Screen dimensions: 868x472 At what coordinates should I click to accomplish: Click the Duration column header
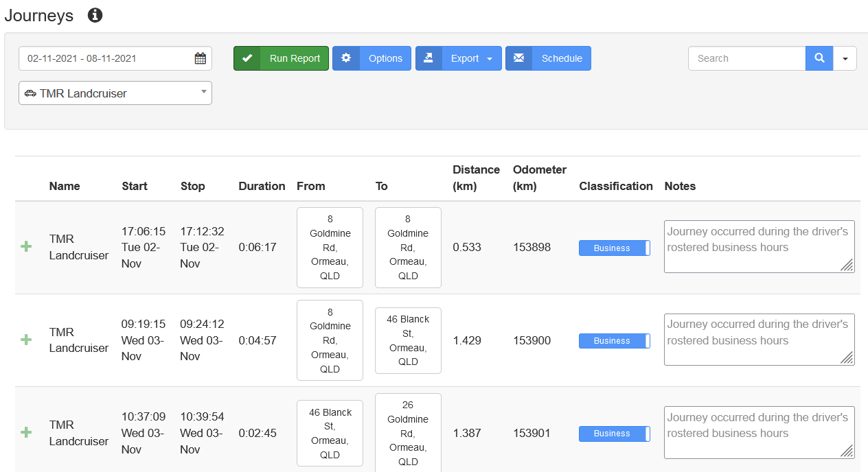[262, 186]
